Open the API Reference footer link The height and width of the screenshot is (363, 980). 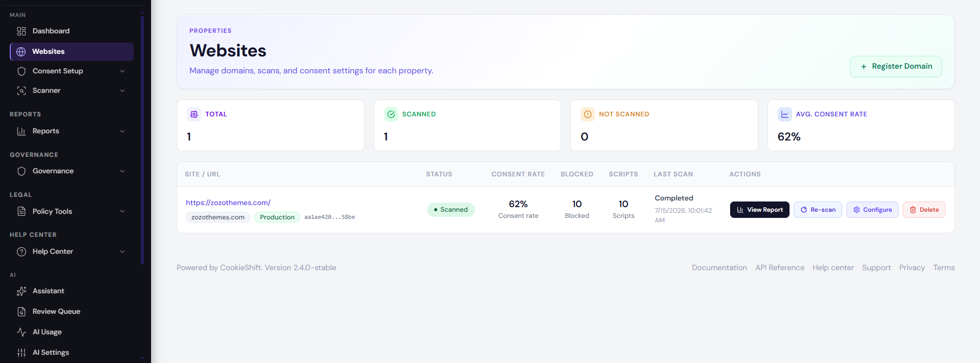click(780, 268)
